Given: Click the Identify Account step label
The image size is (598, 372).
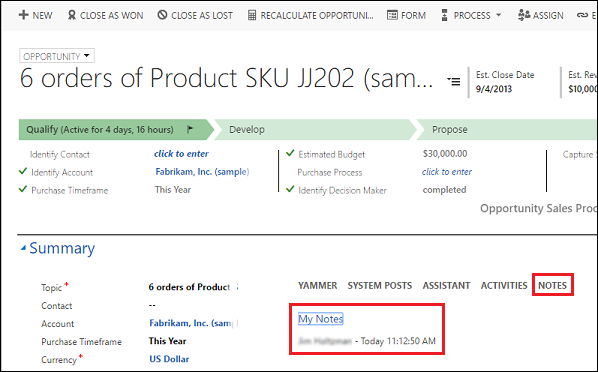Looking at the screenshot, I should 62,172.
